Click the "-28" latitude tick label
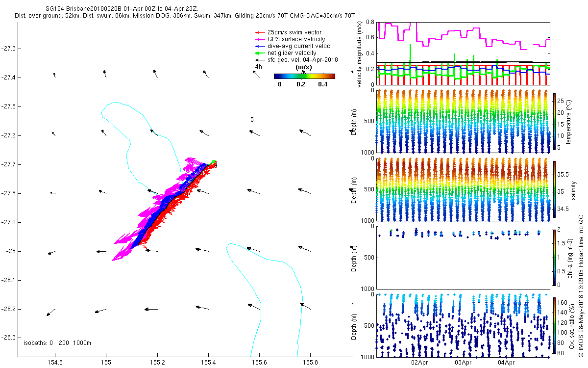Viewport: 588px width, 368px height. [11, 251]
